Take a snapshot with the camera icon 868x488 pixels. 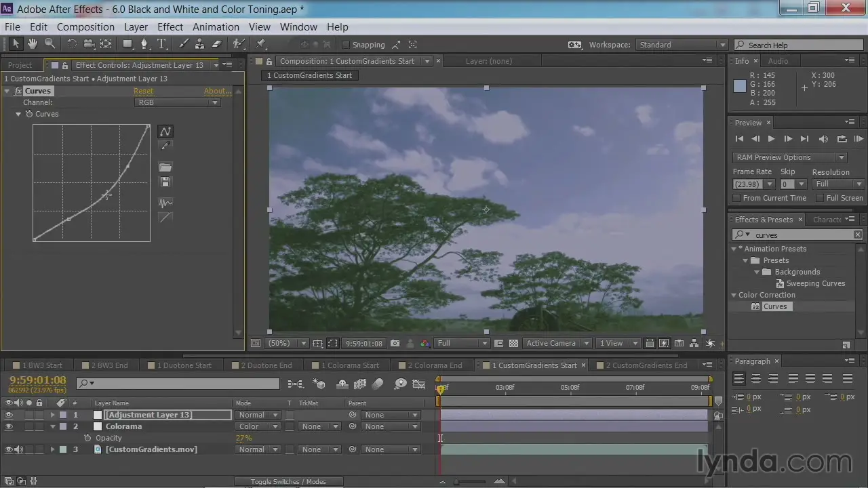[395, 343]
